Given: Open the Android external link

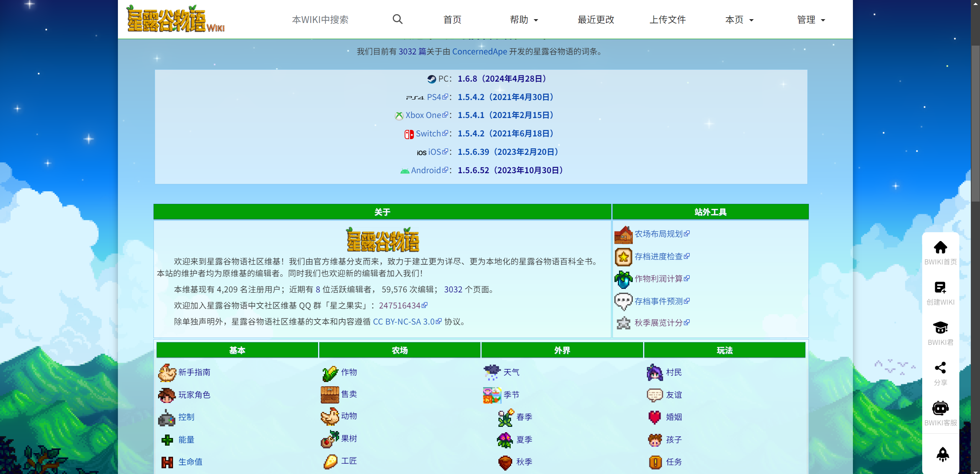Looking at the screenshot, I should pos(429,170).
